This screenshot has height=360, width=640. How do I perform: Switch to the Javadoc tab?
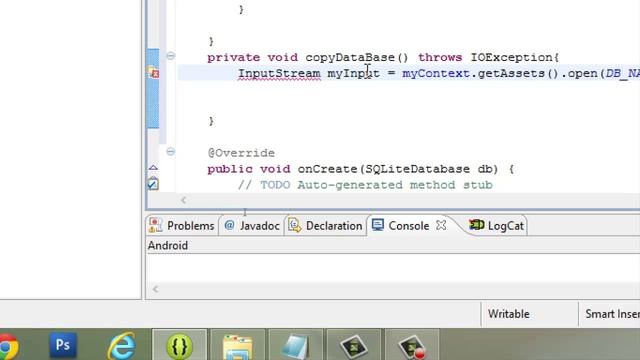click(x=251, y=226)
